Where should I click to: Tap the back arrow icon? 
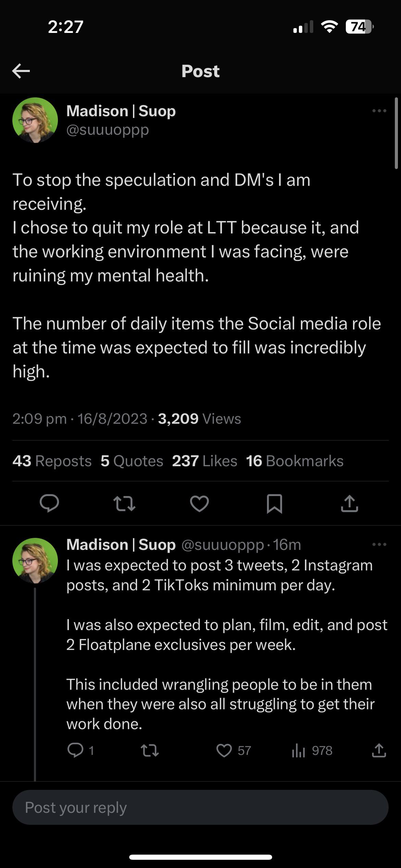pyautogui.click(x=21, y=71)
